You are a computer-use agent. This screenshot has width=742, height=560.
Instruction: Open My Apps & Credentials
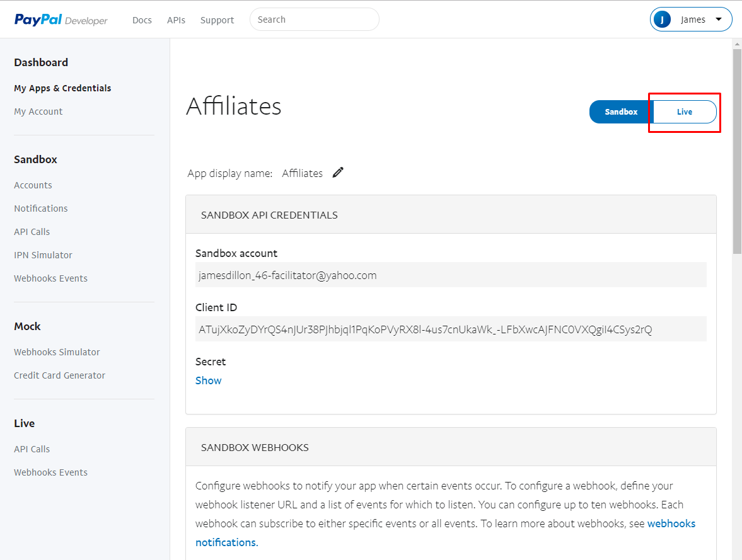[x=62, y=88]
